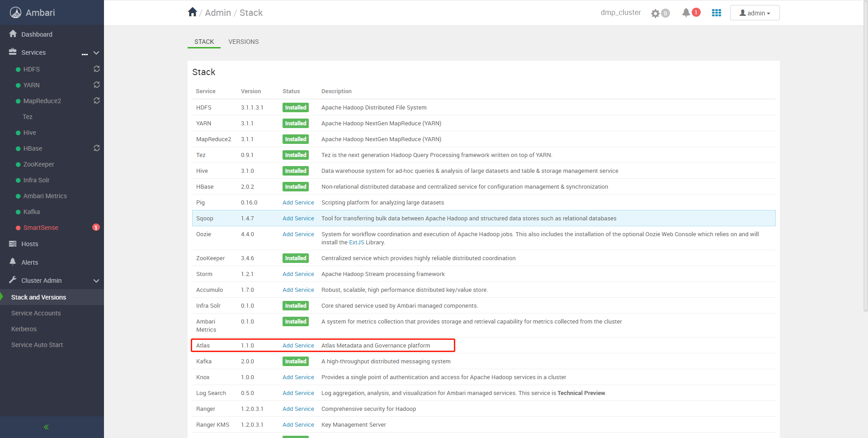
Task: Select Tez service in sidebar
Action: (28, 117)
